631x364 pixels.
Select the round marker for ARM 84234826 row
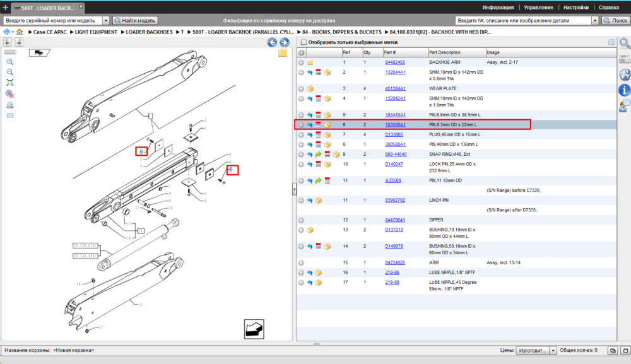[301, 263]
